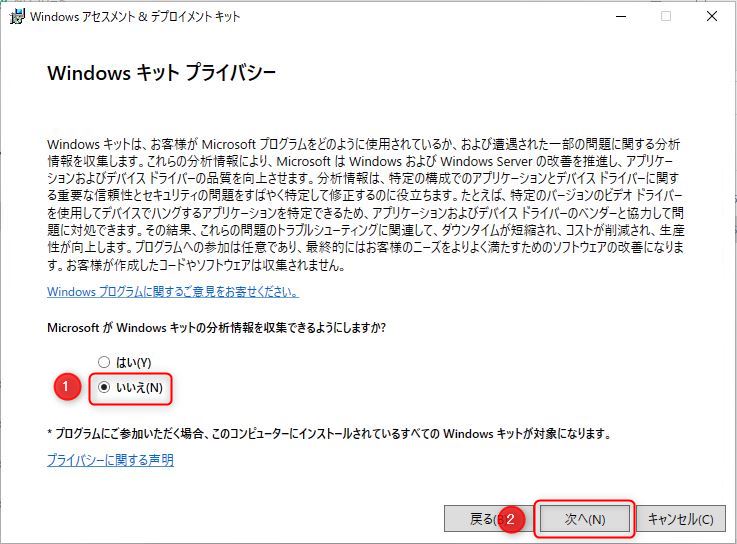Click the 戻る back button
Screen dimensions: 737x544
point(488,519)
